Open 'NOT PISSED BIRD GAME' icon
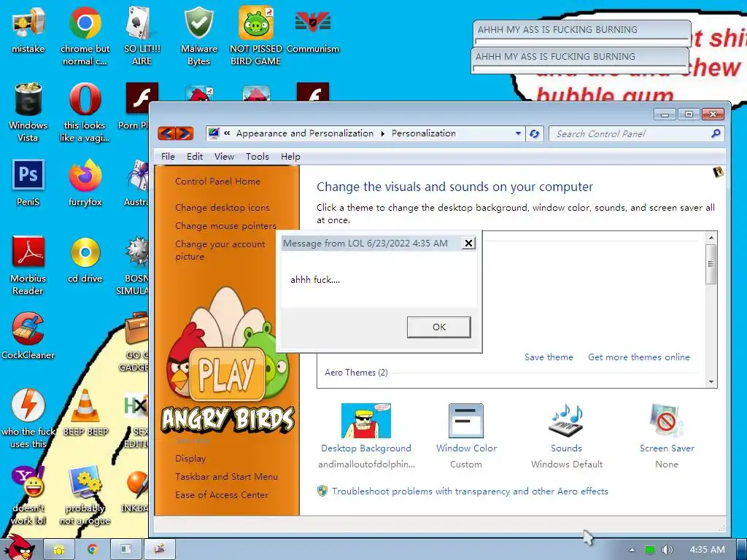Image resolution: width=747 pixels, height=560 pixels. click(255, 36)
